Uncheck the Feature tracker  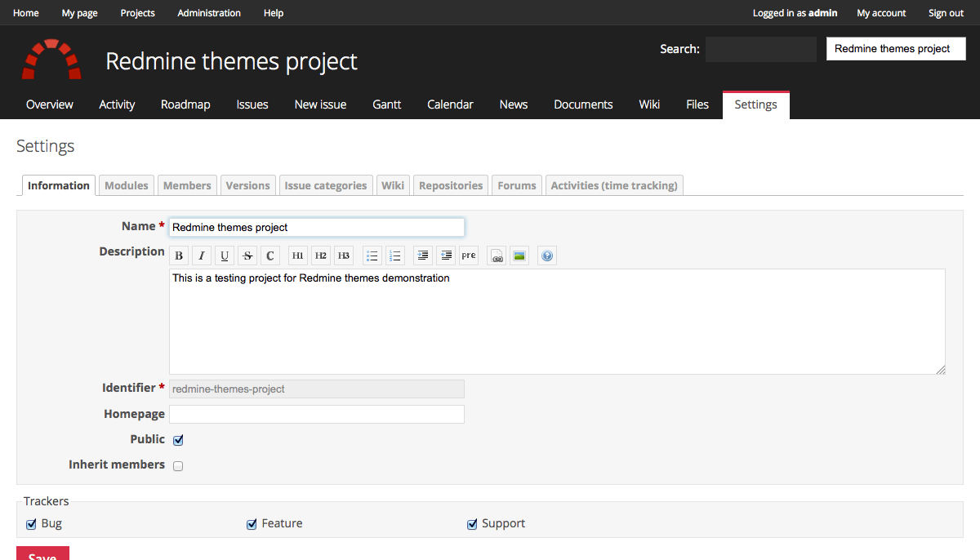click(252, 524)
